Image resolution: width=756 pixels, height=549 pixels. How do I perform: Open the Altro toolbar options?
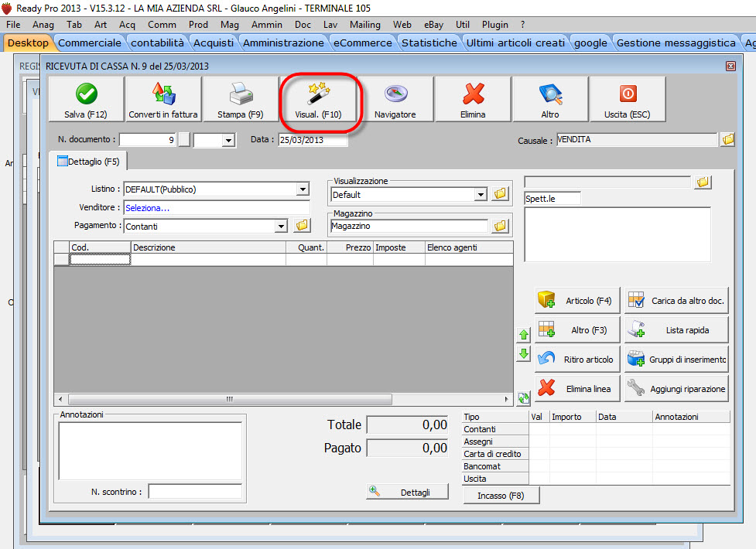(550, 99)
